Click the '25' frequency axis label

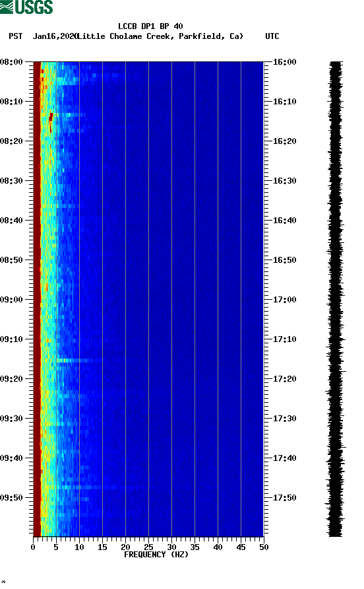click(148, 547)
